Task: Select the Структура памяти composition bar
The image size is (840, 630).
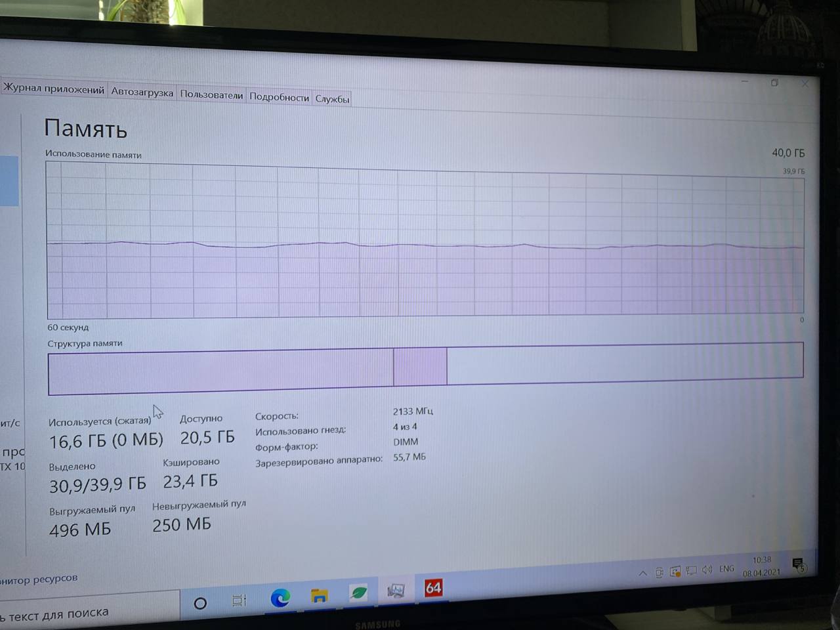Action: click(425, 367)
